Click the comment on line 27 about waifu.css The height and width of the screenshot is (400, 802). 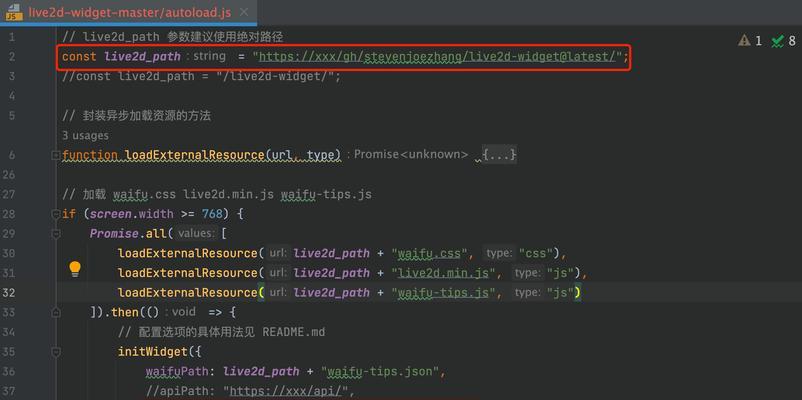(x=217, y=194)
